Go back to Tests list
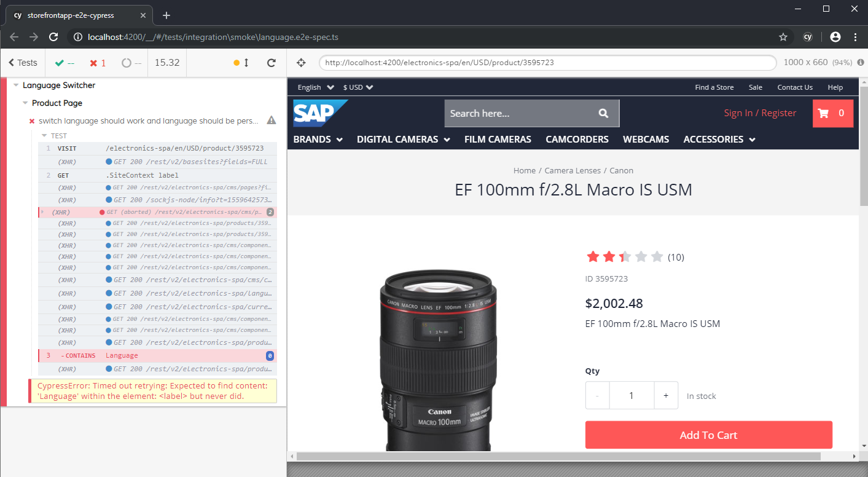 point(23,63)
